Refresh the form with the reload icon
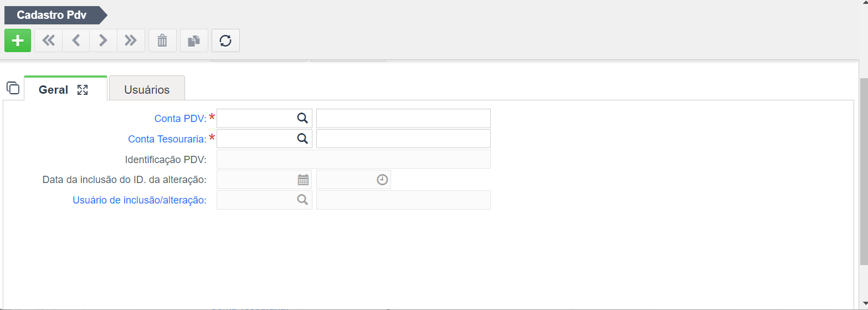Viewport: 868px width, 310px height. pyautogui.click(x=225, y=40)
